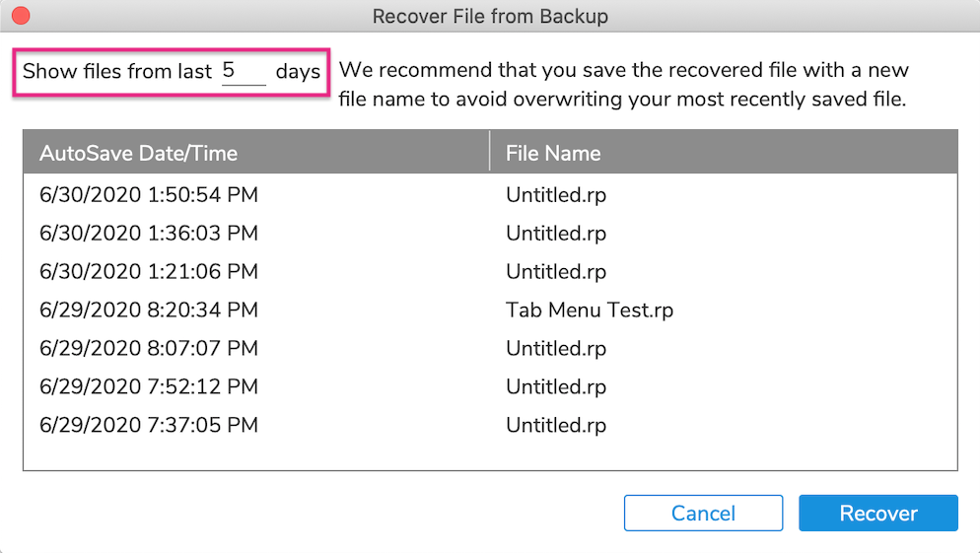Select backup from 6/29/2020 7:37:05 PM
Image resolution: width=980 pixels, height=553 pixels.
490,425
